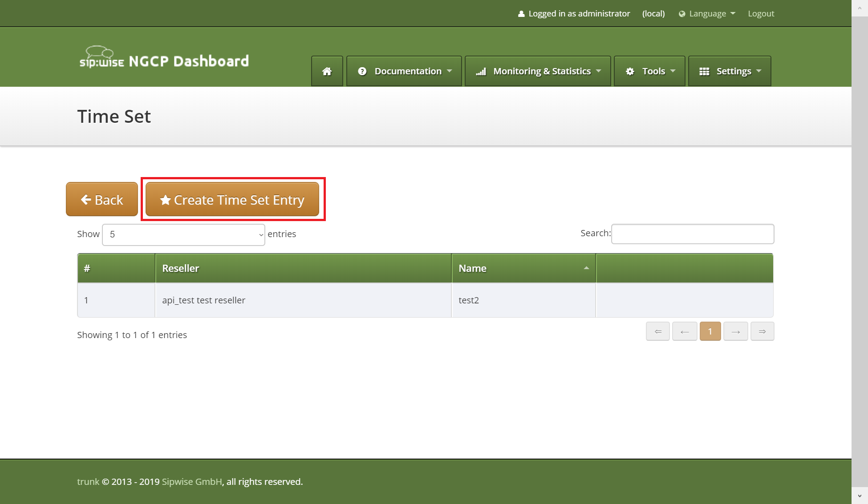Image resolution: width=868 pixels, height=504 pixels.
Task: Open the Monitoring & Statistics menu
Action: [x=538, y=71]
